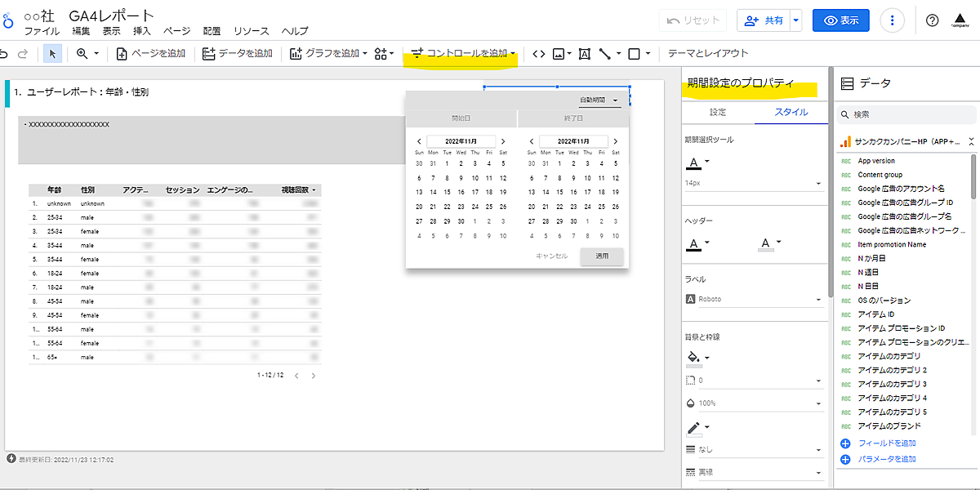Select the arrow selection mode tool
Screen dimensions: 980x490
click(52, 54)
